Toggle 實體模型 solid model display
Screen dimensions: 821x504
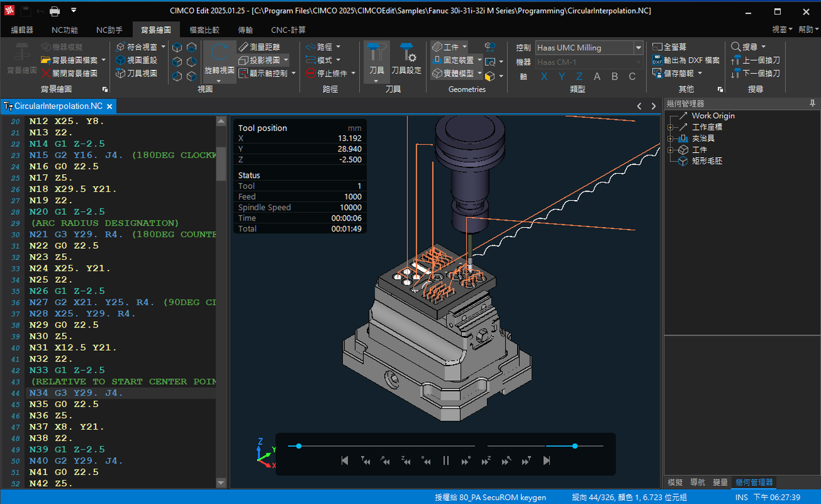click(x=453, y=73)
